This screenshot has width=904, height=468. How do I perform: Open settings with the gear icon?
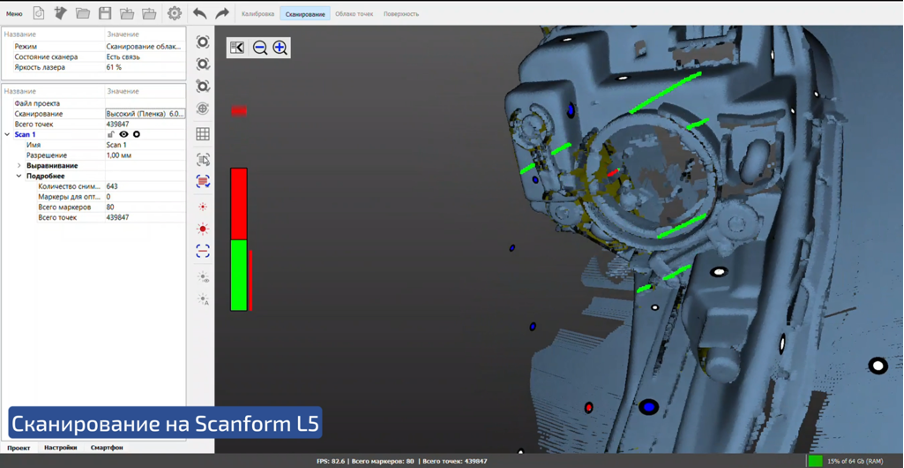point(174,14)
